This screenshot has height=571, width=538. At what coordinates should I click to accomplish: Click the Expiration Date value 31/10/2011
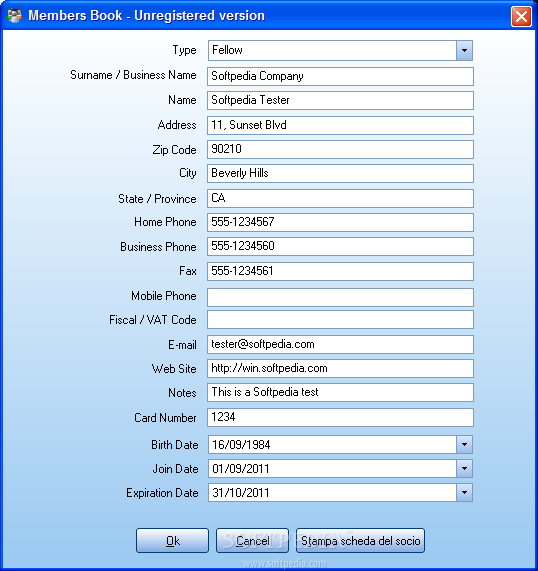click(x=241, y=493)
